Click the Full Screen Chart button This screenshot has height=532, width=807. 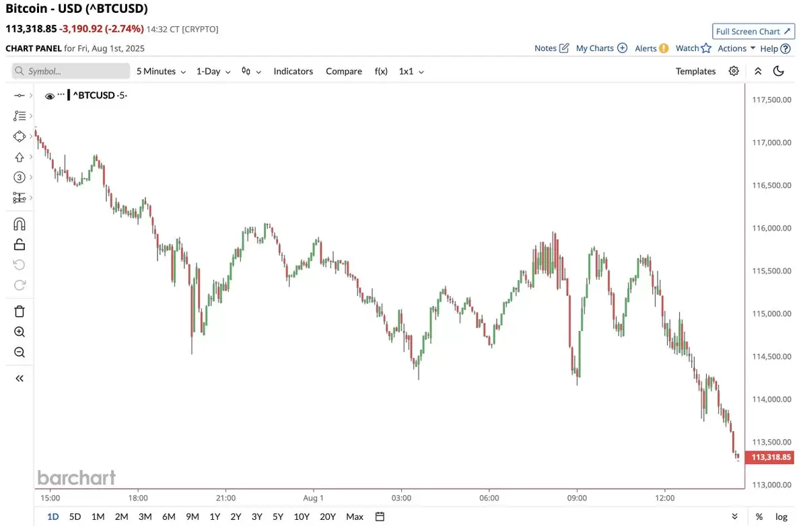753,32
